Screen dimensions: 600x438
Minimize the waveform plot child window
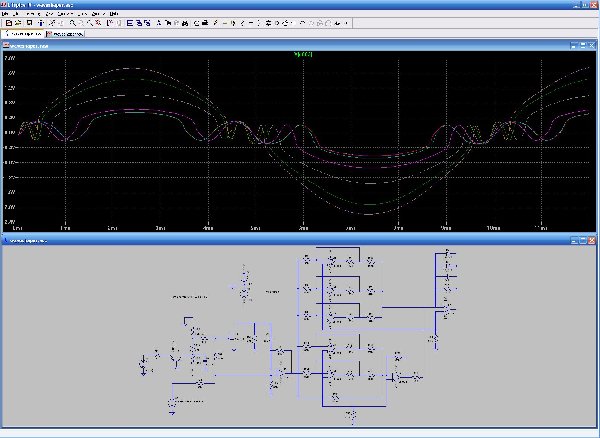574,46
